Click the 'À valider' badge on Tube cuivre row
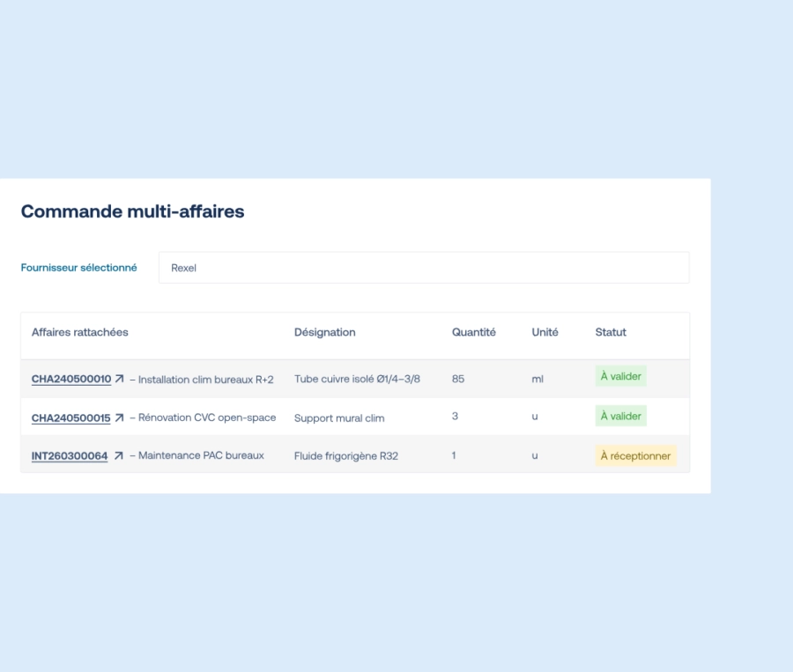 (x=620, y=375)
